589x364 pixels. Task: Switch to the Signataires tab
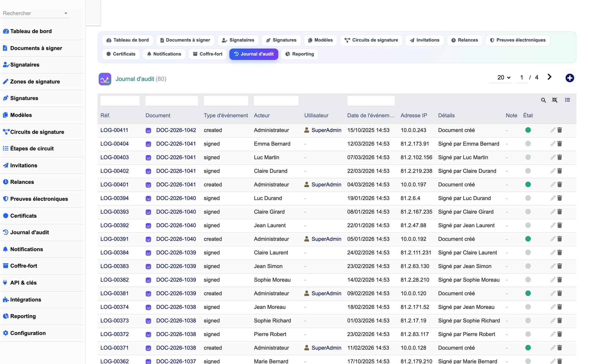238,40
